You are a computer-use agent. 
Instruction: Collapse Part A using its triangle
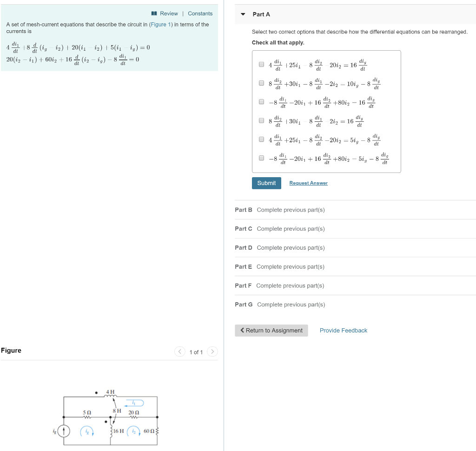tap(243, 14)
